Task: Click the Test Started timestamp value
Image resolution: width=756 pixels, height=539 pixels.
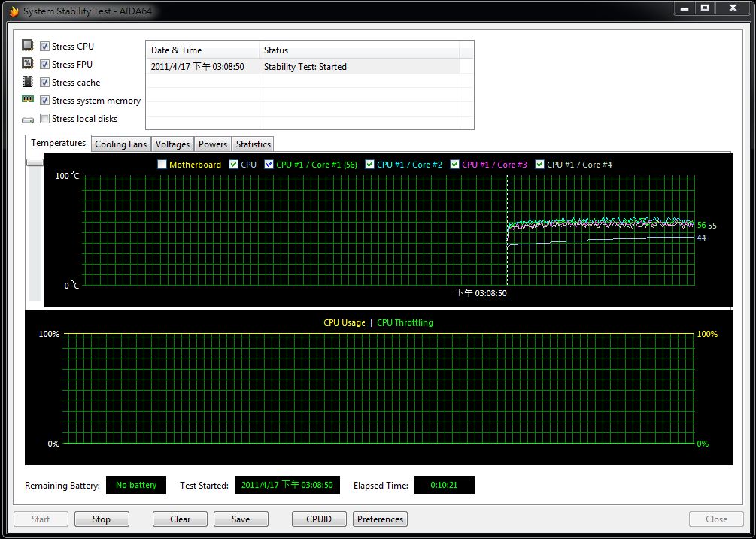Action: point(287,485)
